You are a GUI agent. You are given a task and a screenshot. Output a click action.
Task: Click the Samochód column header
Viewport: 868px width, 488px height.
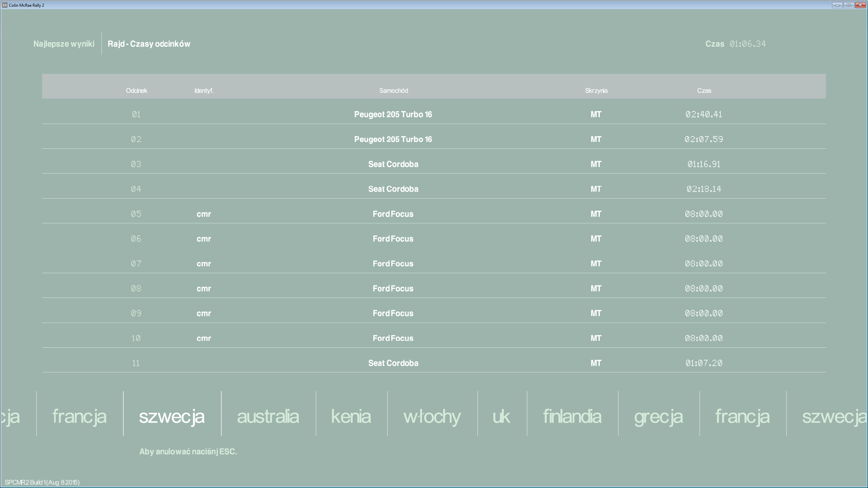click(x=393, y=90)
